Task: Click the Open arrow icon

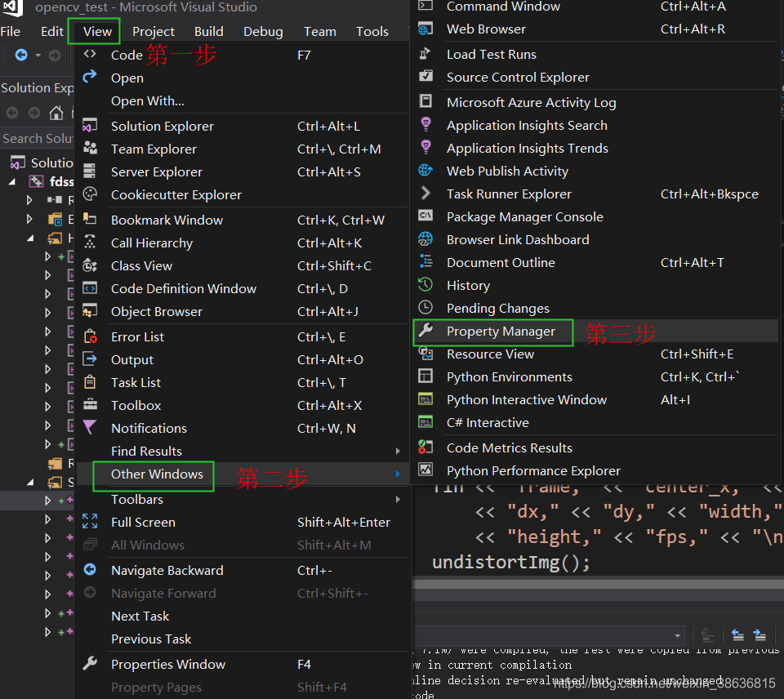Action: coord(90,77)
